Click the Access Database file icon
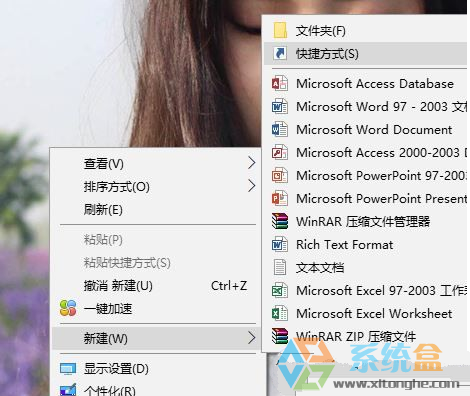The height and width of the screenshot is (396, 470). [280, 83]
